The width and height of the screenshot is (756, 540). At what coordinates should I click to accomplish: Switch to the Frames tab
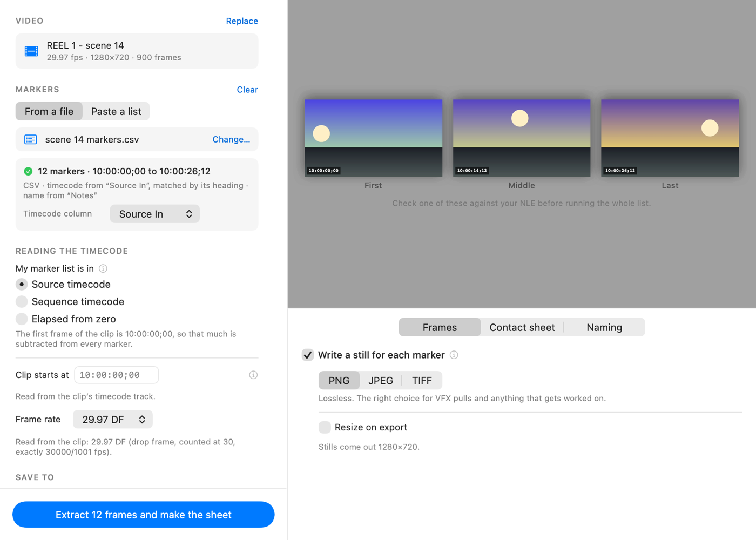pyautogui.click(x=440, y=327)
